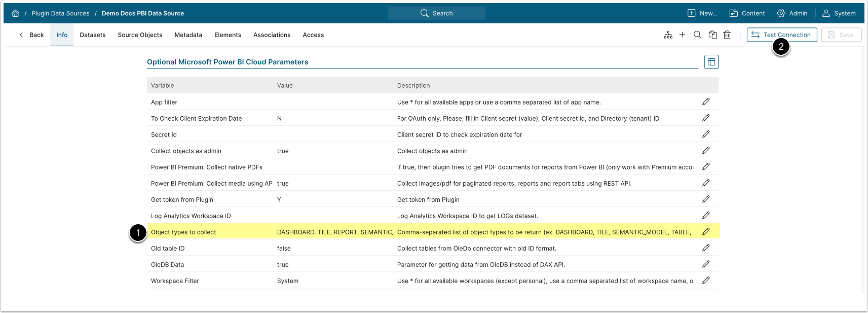Click the table view icon beside section heading
Screen dimensions: 868x313
pos(711,62)
